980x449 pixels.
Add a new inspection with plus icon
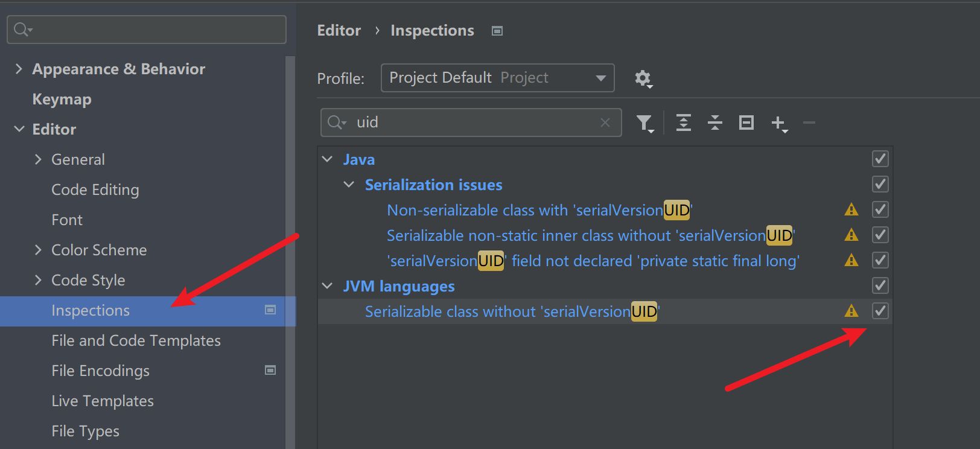779,124
